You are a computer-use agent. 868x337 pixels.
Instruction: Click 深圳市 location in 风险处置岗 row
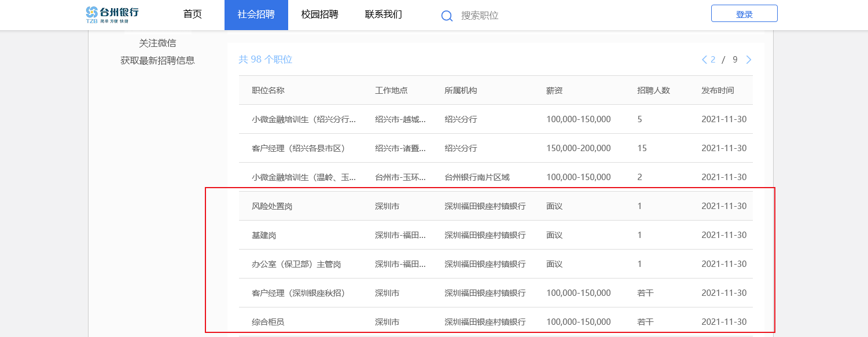pyautogui.click(x=387, y=206)
